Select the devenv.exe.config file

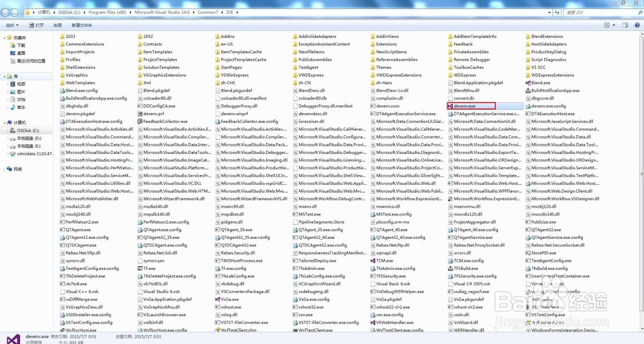(x=545, y=106)
